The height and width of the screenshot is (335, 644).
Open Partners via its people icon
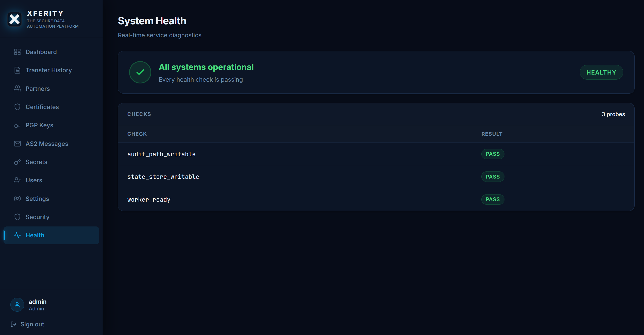17,89
